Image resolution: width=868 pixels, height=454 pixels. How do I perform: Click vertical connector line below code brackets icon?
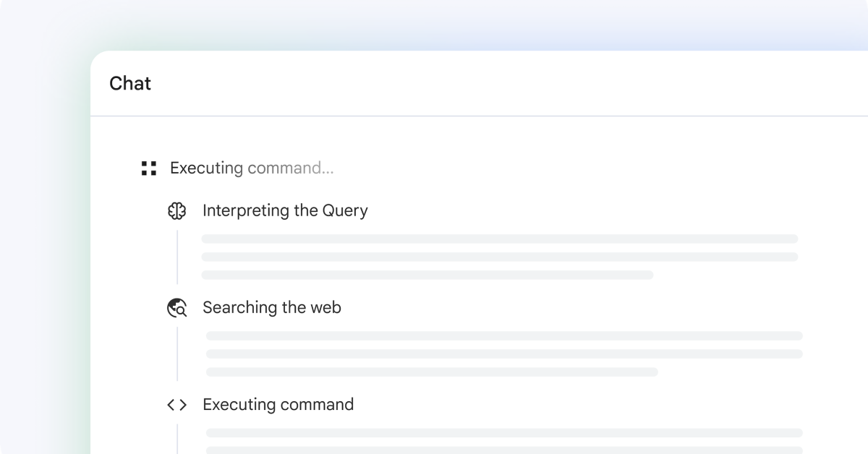coord(177,439)
